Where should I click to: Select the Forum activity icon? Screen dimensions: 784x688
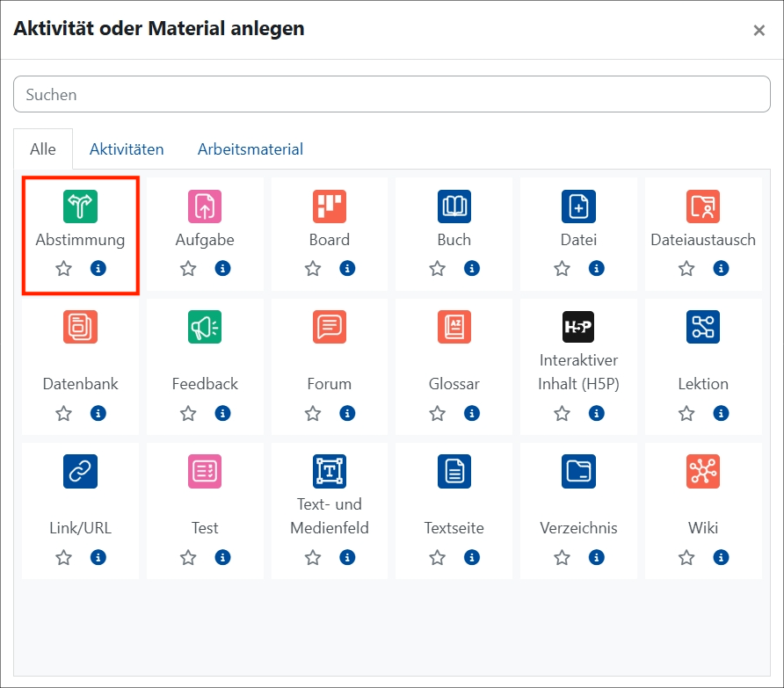click(x=330, y=326)
